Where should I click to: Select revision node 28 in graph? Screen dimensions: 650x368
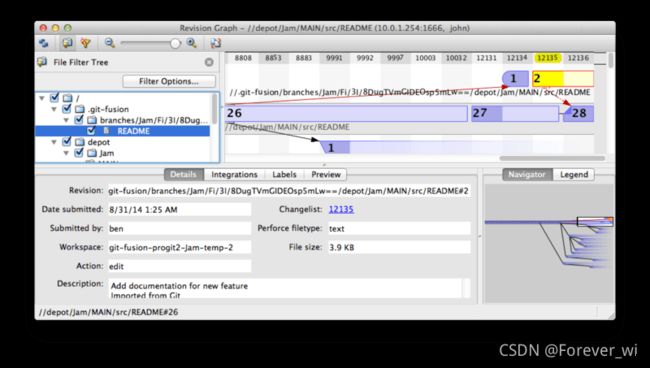click(x=578, y=113)
